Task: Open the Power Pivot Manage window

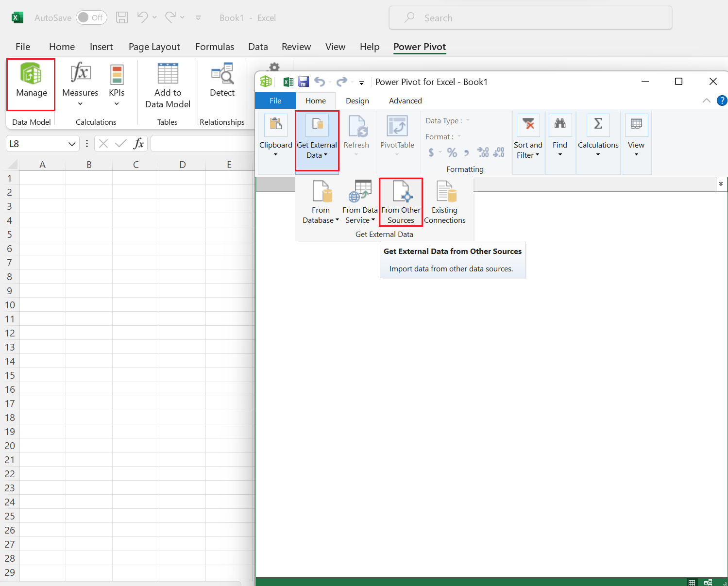Action: coord(31,84)
